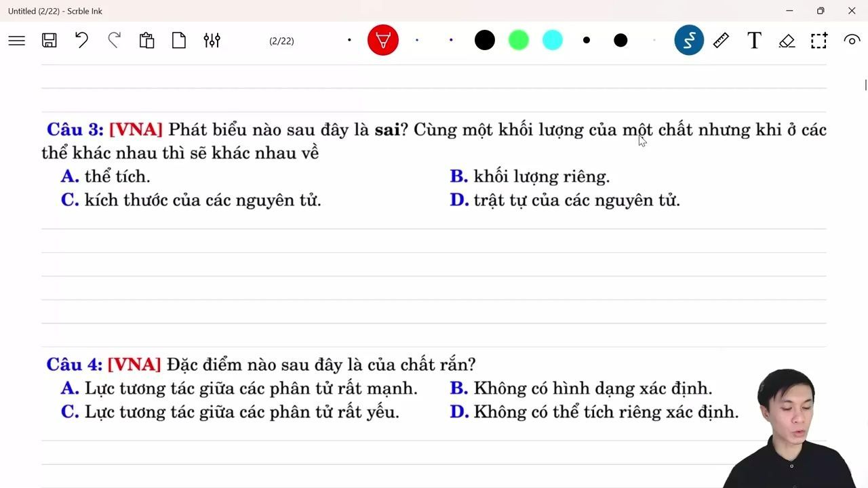The image size is (868, 488).
Task: Select the red pen preset
Action: (383, 41)
